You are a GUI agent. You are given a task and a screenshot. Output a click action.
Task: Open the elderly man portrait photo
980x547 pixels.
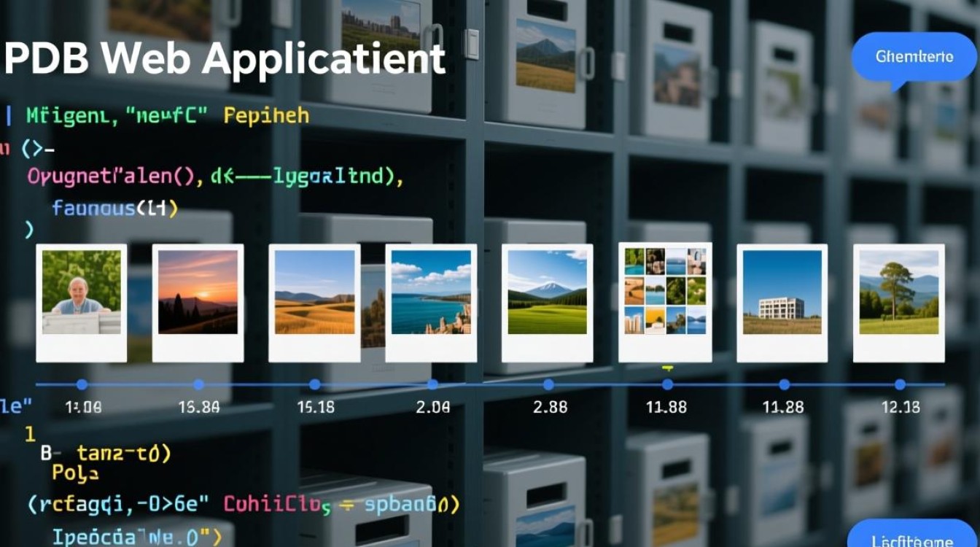pyautogui.click(x=81, y=292)
